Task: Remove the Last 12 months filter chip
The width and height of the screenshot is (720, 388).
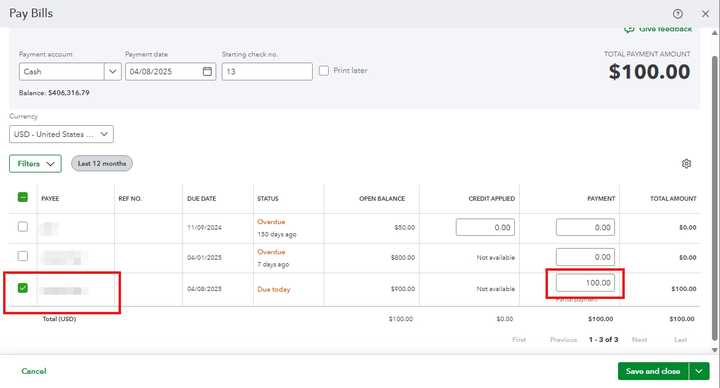Action: click(102, 163)
